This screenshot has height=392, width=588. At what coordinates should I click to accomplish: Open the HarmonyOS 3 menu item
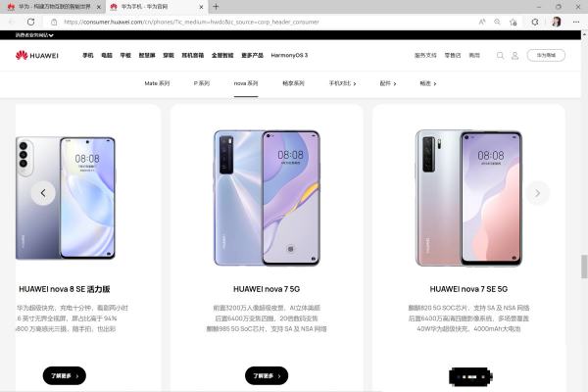pos(289,55)
